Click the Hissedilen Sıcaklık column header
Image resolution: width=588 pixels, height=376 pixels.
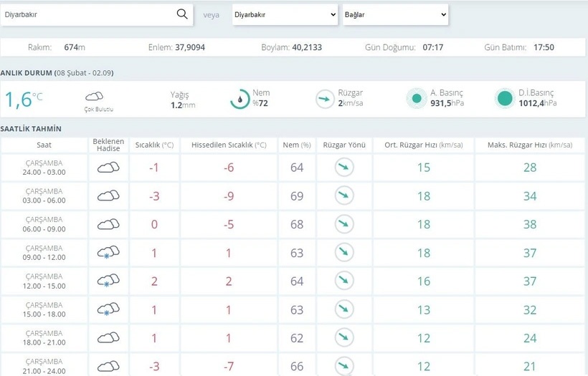point(229,145)
